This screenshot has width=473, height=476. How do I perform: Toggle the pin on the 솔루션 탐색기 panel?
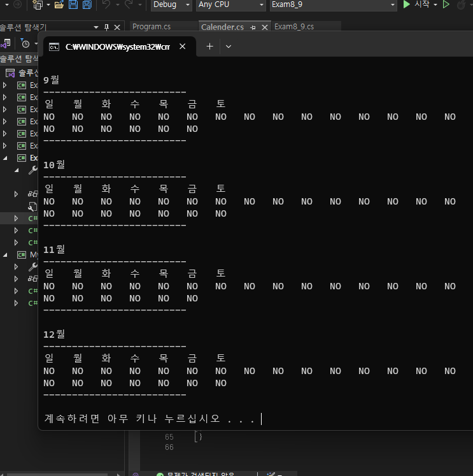click(x=106, y=27)
